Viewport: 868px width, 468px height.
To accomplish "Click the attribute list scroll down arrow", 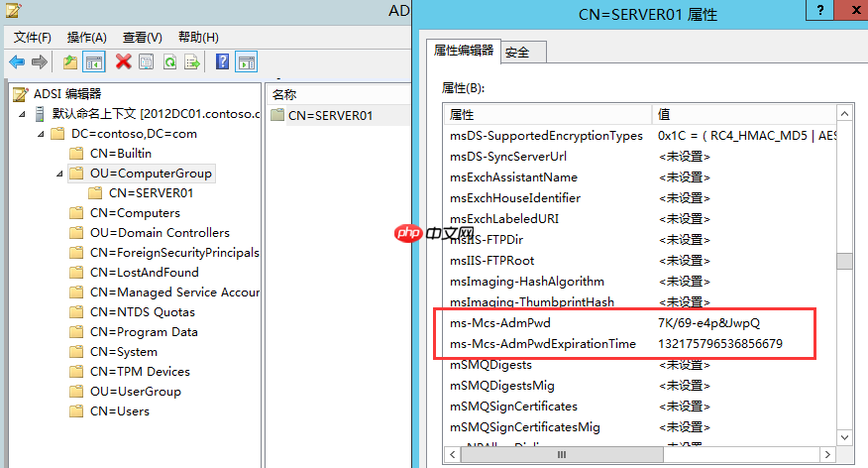I will coord(844,437).
